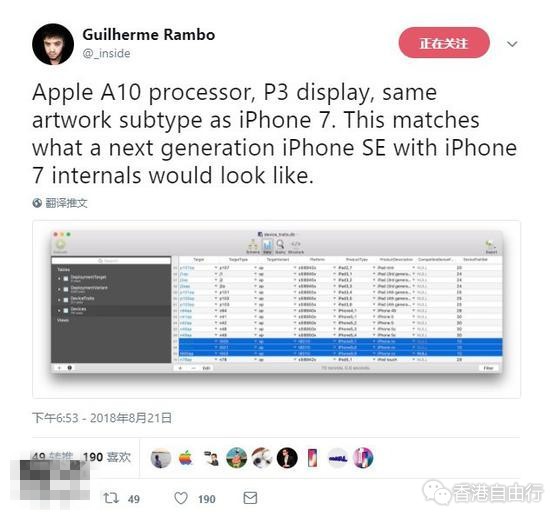Screen dimensions: 550x517
Task: Click the dark portrait liker avatar
Action: tap(287, 458)
